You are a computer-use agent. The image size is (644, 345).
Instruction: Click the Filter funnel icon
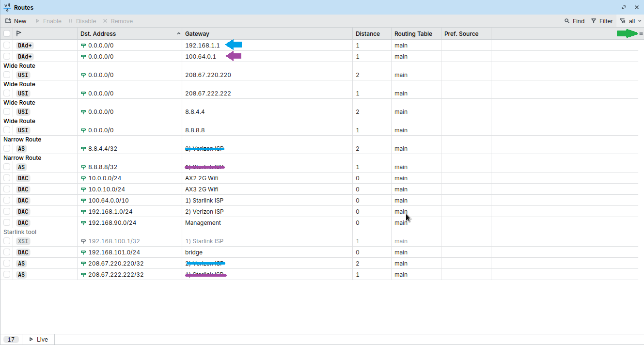tap(594, 21)
